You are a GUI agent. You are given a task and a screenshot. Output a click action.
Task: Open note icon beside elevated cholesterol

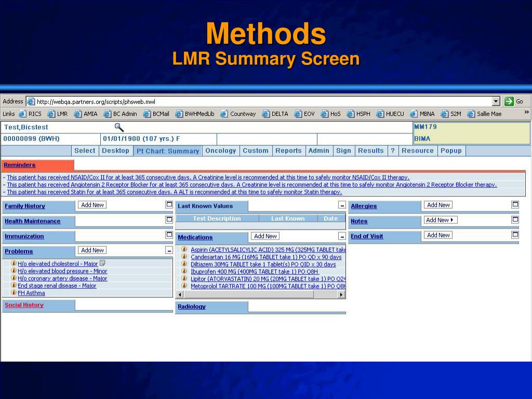point(102,263)
